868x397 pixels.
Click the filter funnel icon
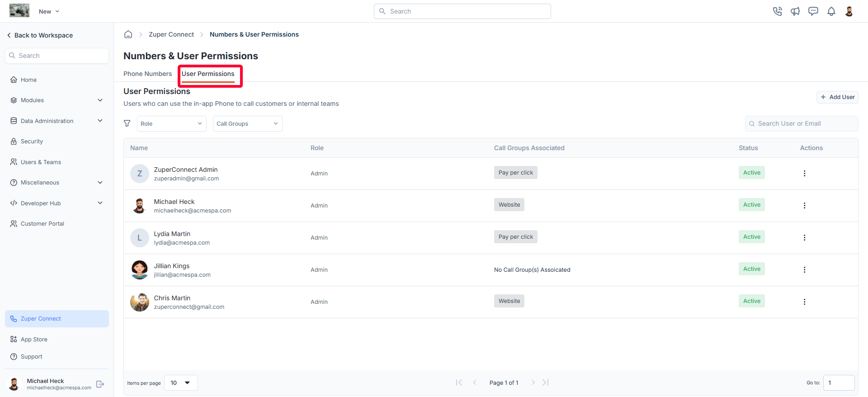[127, 123]
